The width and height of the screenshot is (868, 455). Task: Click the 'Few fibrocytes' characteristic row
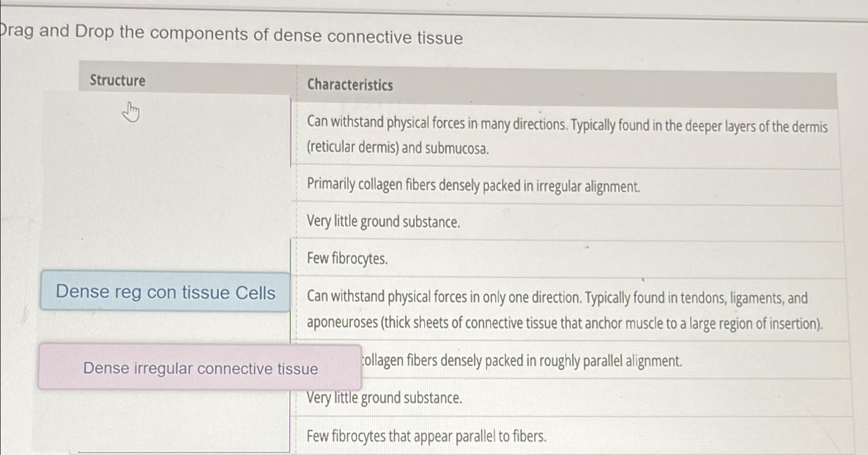click(347, 259)
